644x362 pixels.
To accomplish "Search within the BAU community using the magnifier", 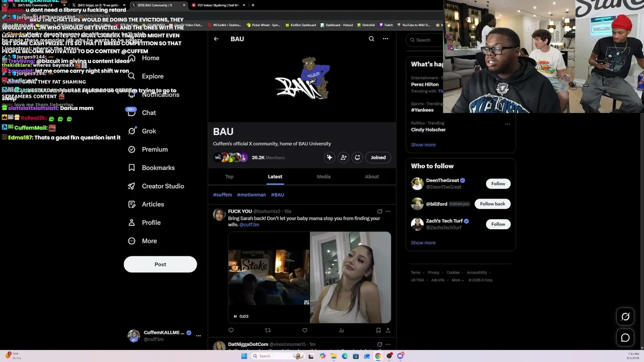I will (x=371, y=39).
